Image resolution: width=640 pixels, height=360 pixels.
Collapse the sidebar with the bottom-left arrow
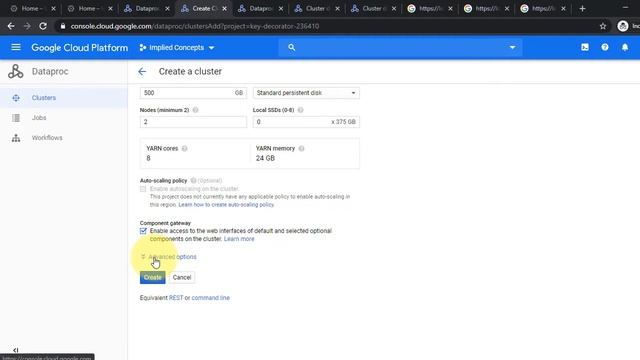(16, 350)
